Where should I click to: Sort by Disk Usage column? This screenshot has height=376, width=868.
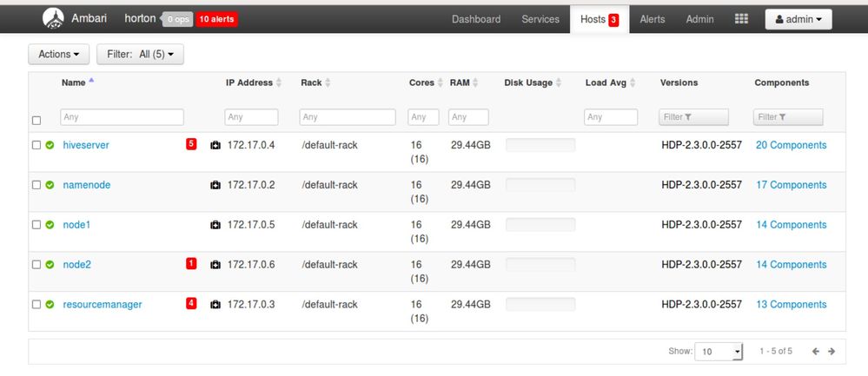tap(533, 82)
